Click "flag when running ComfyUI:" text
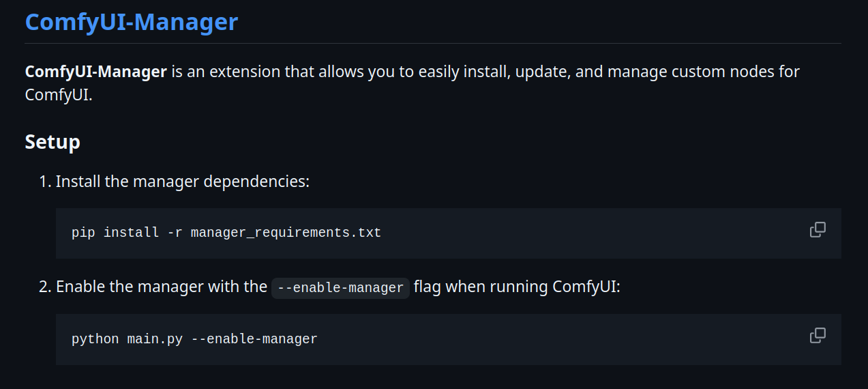 pos(517,287)
